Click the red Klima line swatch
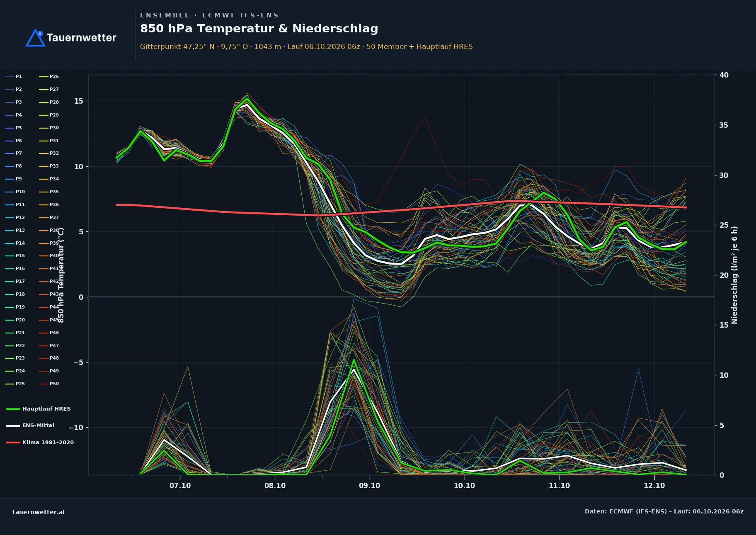The image size is (756, 535). point(13,443)
